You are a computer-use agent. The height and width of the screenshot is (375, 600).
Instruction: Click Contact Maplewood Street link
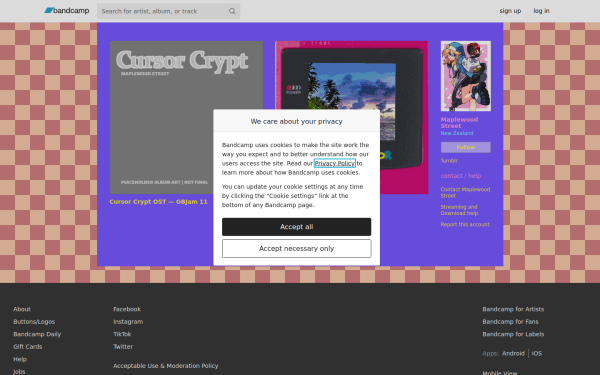tap(465, 192)
